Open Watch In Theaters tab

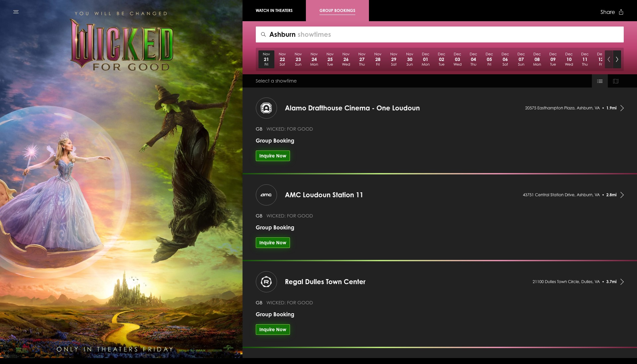274,11
